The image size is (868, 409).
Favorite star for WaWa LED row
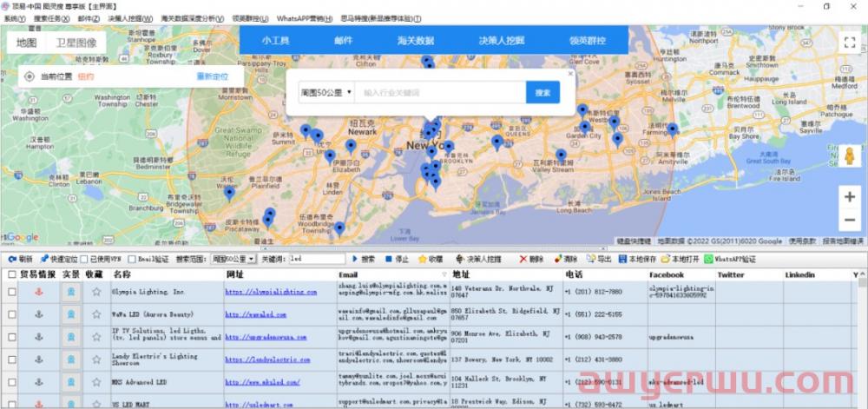click(x=97, y=314)
